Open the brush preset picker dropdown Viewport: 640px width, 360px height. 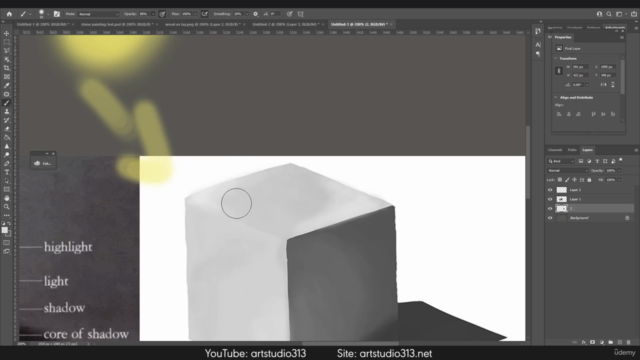click(47, 14)
